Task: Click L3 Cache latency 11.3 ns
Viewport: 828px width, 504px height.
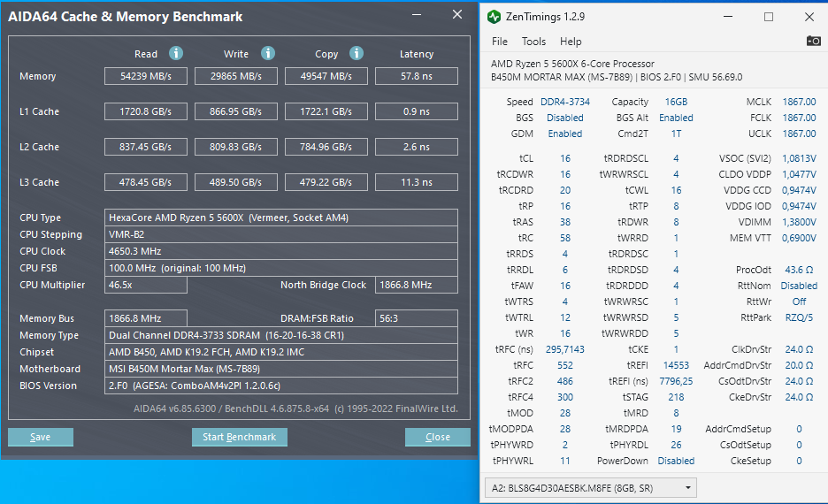Action: click(x=417, y=182)
